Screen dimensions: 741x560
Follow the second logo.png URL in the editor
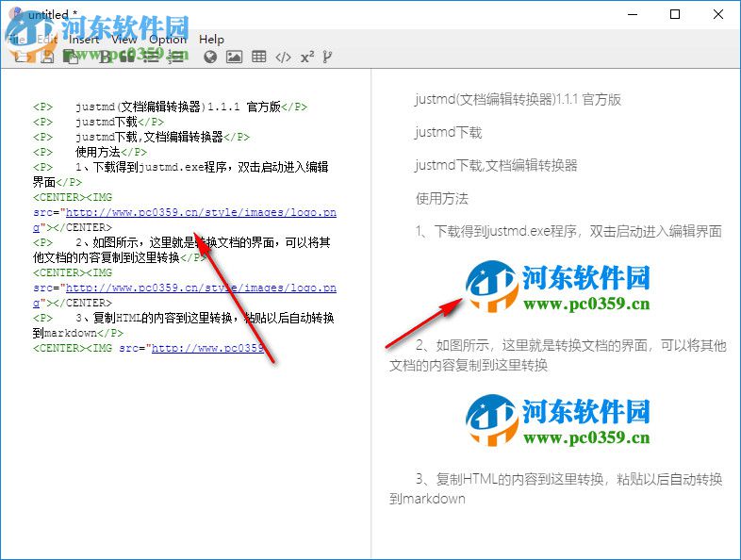coord(184,295)
